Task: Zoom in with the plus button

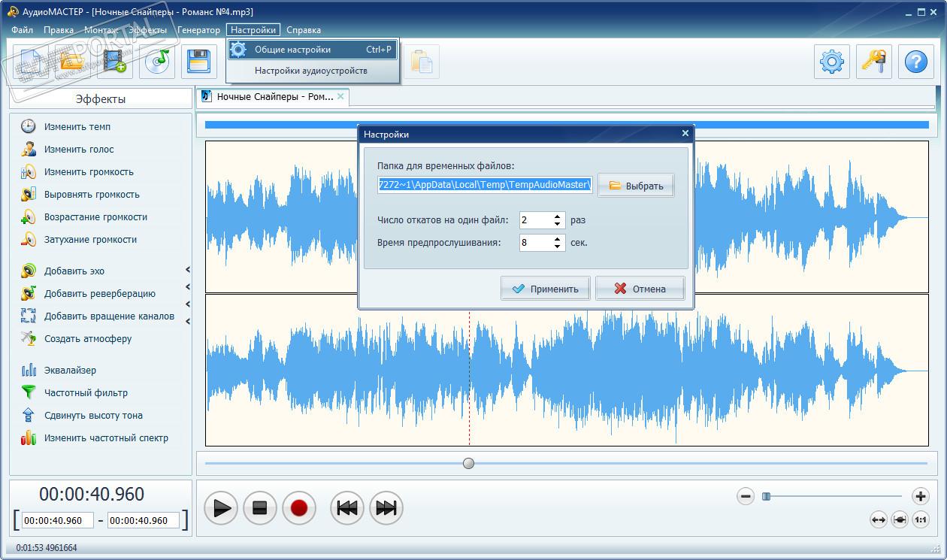Action: click(921, 496)
